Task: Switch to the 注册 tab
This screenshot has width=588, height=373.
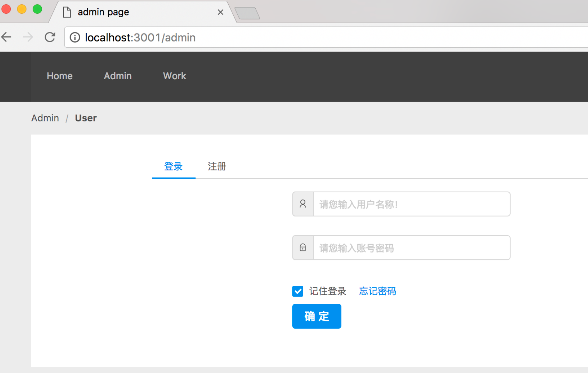Action: pos(217,166)
